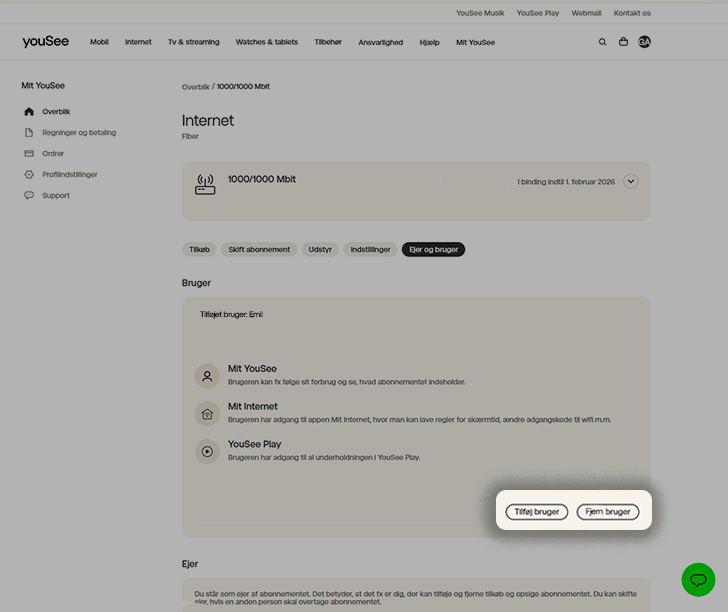Image resolution: width=728 pixels, height=612 pixels.
Task: Open the Tv & streaming menu
Action: (193, 42)
